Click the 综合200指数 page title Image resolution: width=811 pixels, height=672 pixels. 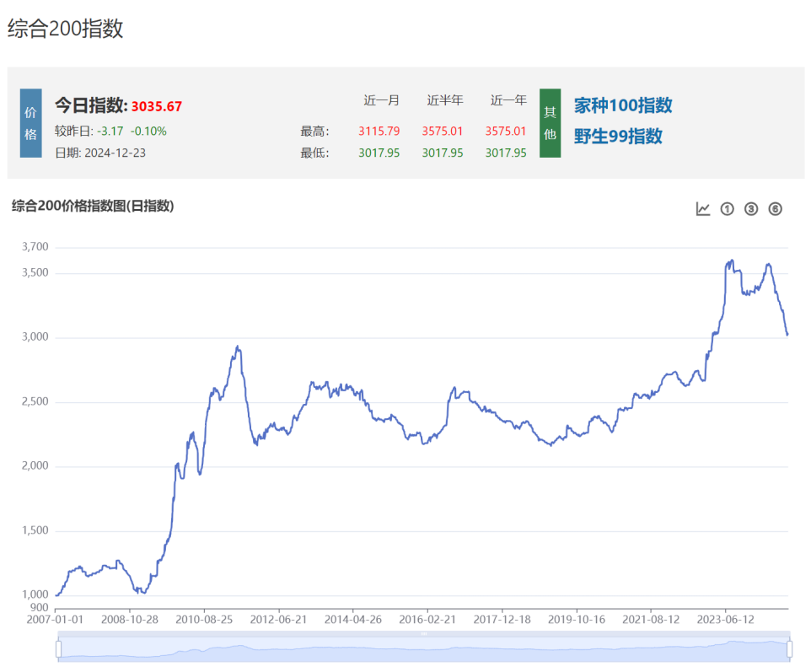pos(66,29)
